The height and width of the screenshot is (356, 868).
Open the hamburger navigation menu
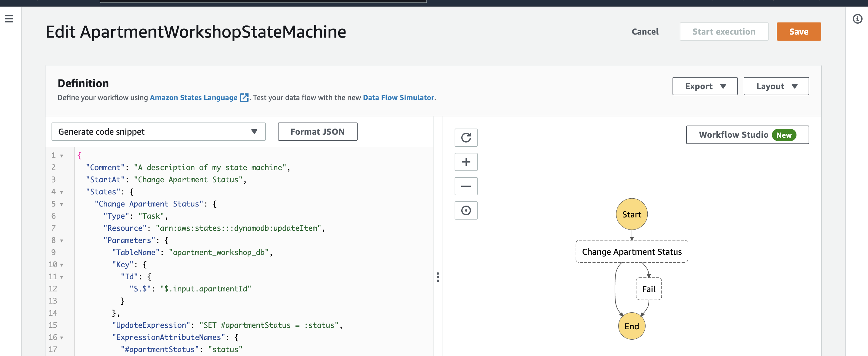pyautogui.click(x=9, y=19)
